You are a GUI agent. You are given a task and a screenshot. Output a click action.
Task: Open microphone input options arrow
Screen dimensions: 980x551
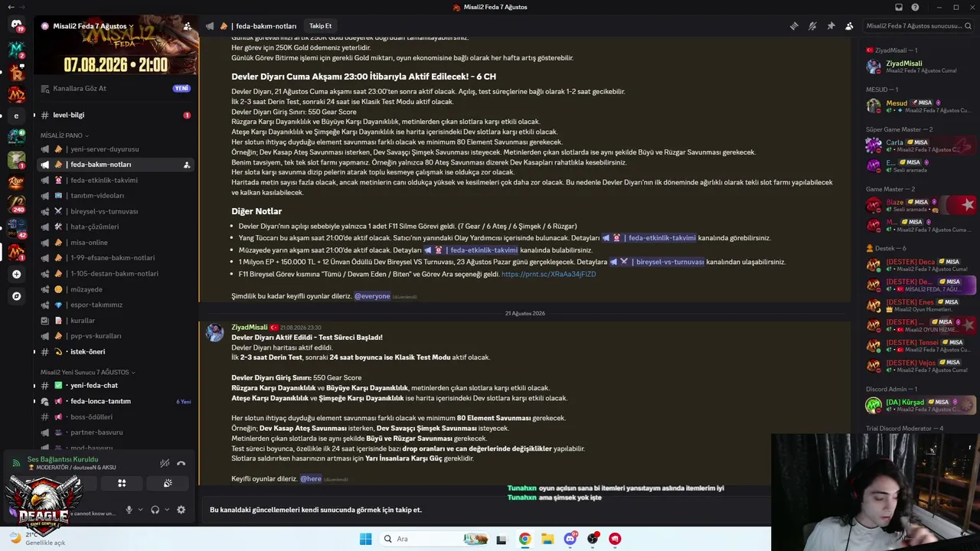139,510
